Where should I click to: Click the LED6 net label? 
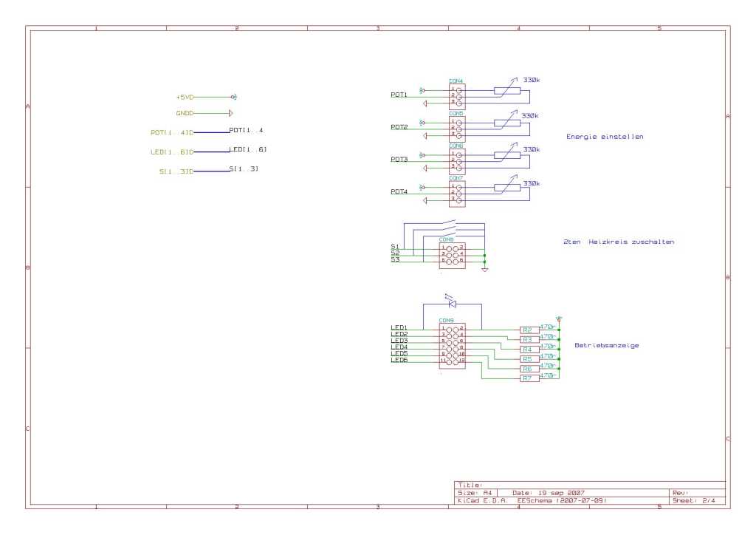[x=399, y=360]
